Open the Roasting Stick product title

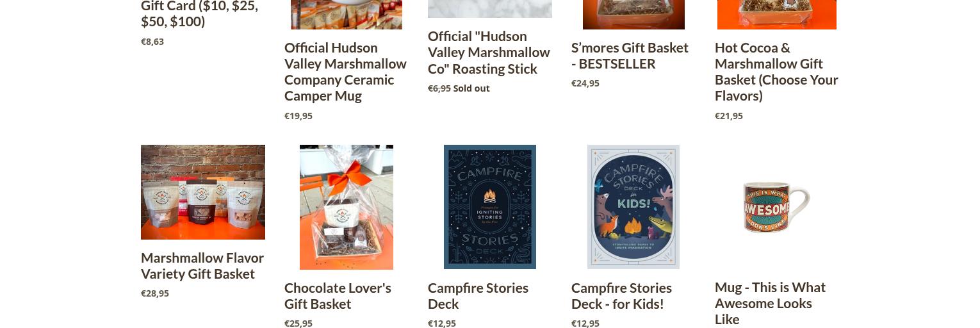tap(489, 53)
